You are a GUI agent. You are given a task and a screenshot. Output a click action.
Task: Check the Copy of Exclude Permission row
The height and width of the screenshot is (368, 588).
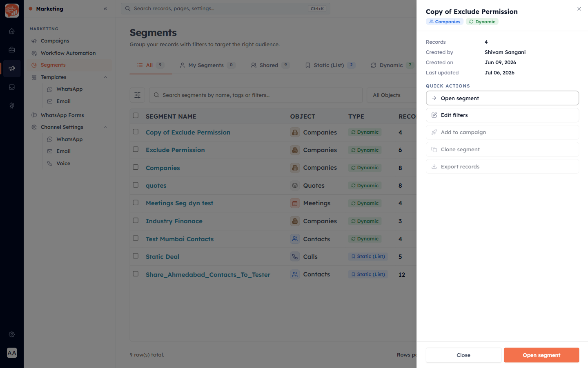[x=136, y=132]
